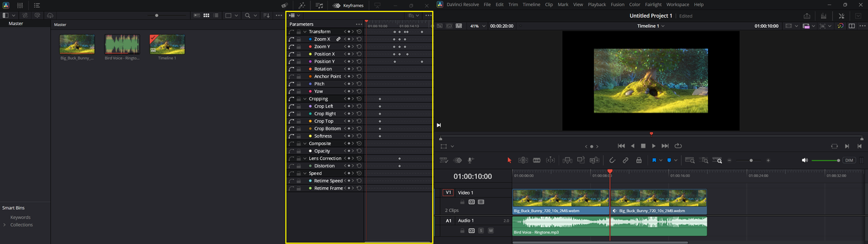
Task: Select the Trim Edit mode tool
Action: click(x=523, y=161)
